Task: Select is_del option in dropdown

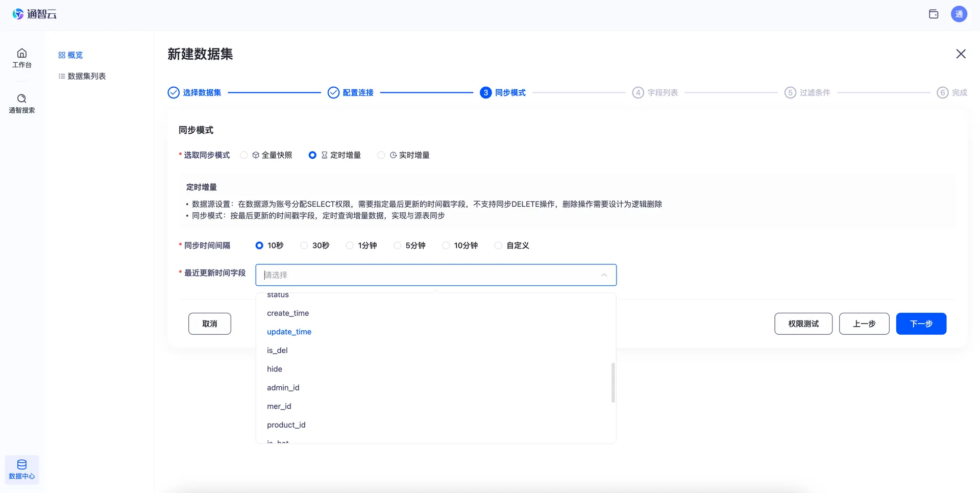Action: pyautogui.click(x=436, y=351)
